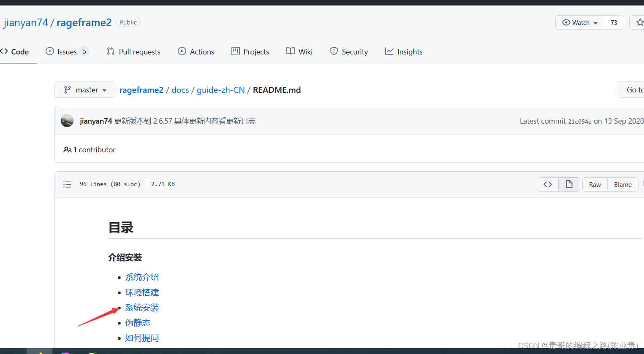This screenshot has width=644, height=354.
Task: Open the Raw file view
Action: coord(595,184)
